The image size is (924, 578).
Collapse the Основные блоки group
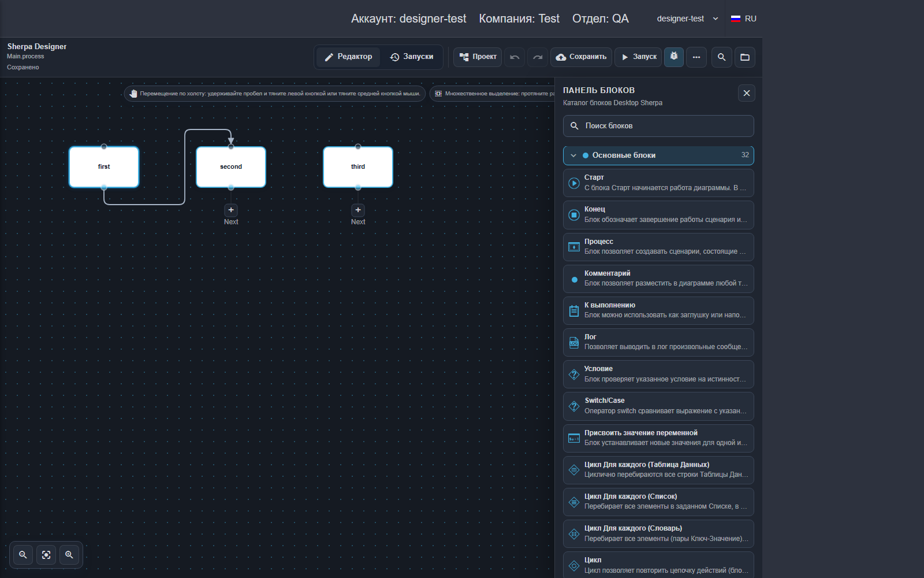click(x=658, y=155)
